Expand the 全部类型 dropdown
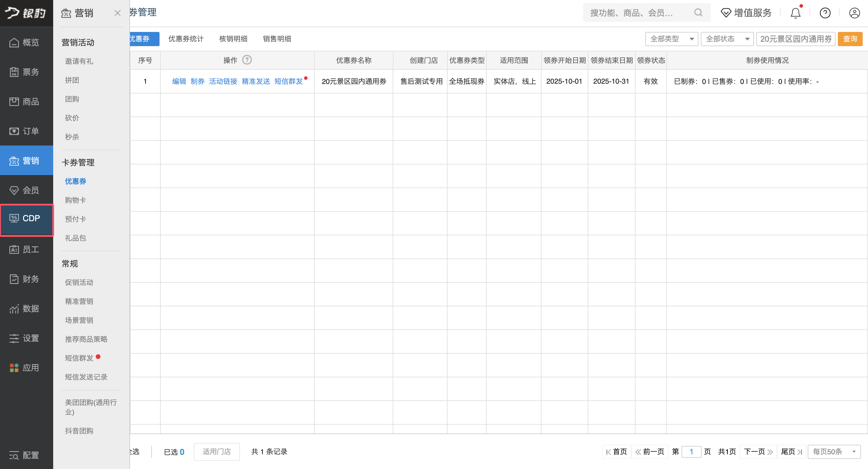 click(671, 39)
